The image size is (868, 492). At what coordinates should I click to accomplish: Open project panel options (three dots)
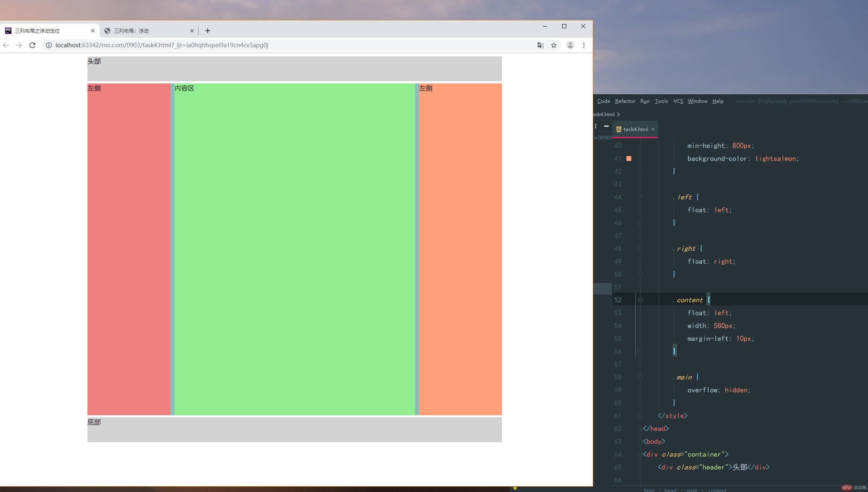coord(596,126)
